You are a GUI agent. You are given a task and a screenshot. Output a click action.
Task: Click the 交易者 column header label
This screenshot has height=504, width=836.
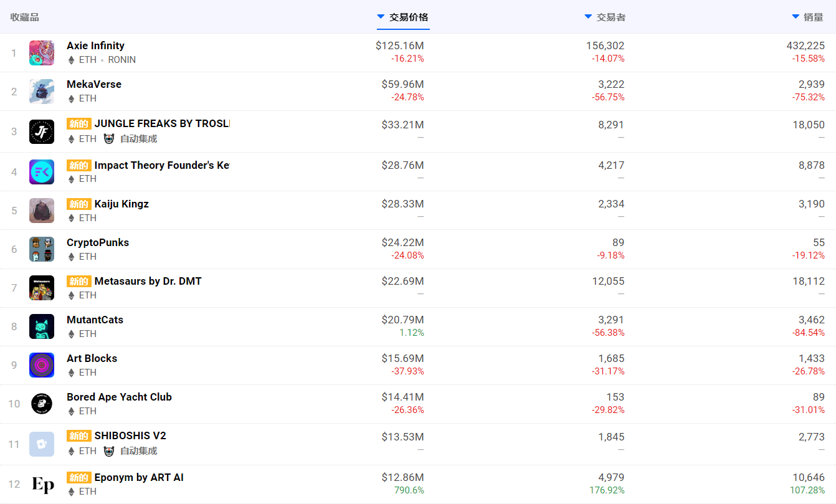tap(611, 17)
